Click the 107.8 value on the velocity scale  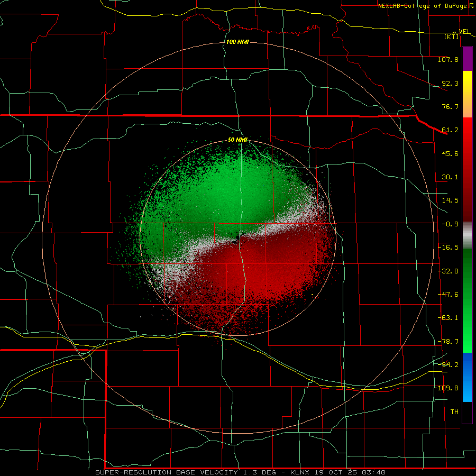(448, 59)
